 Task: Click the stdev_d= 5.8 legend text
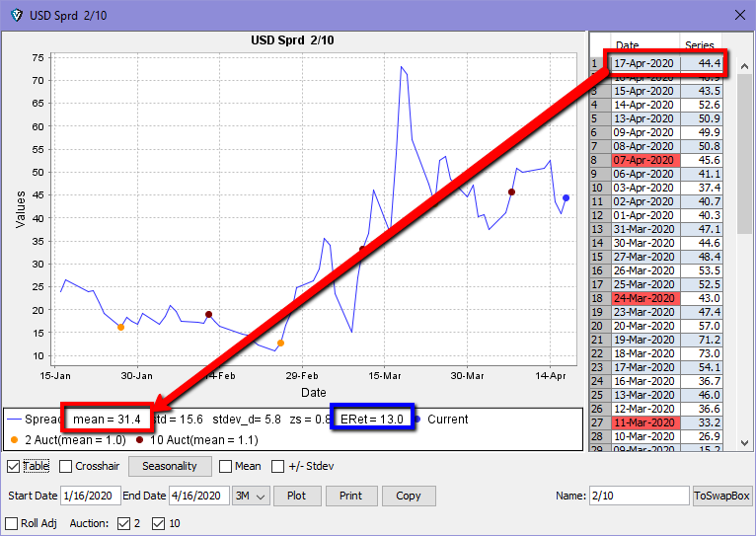(x=247, y=420)
